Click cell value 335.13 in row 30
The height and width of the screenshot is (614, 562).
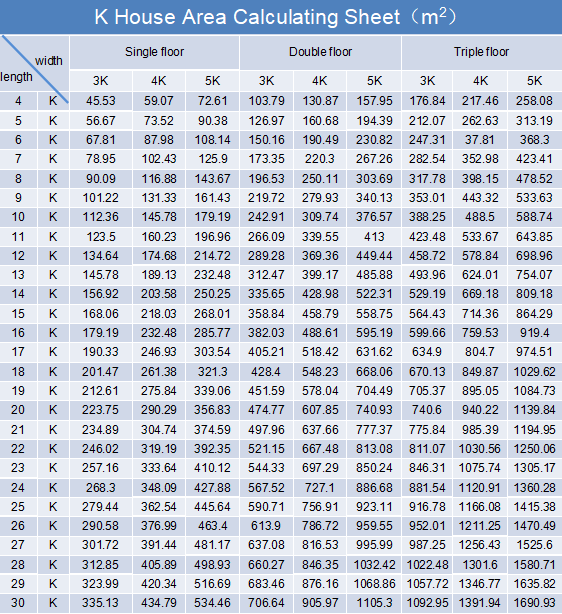pos(101,603)
